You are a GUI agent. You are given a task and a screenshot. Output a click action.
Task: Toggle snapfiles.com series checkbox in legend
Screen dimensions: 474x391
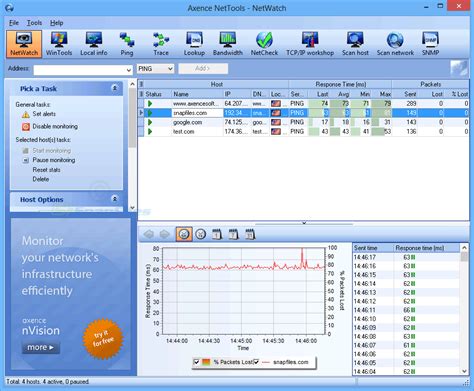[x=256, y=362]
